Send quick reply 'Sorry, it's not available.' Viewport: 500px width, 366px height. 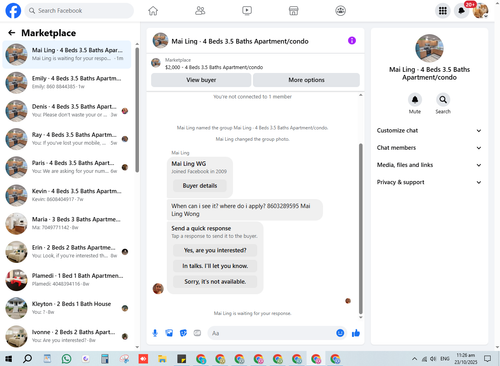click(215, 282)
